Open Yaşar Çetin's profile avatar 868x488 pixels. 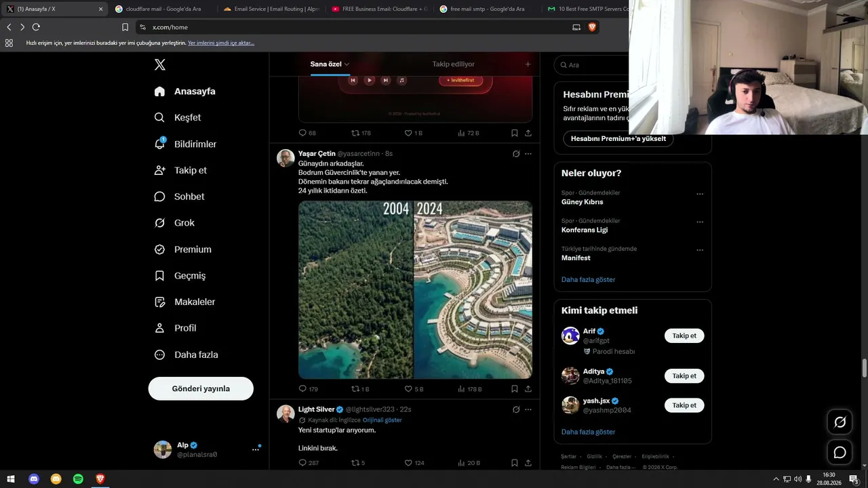point(285,158)
